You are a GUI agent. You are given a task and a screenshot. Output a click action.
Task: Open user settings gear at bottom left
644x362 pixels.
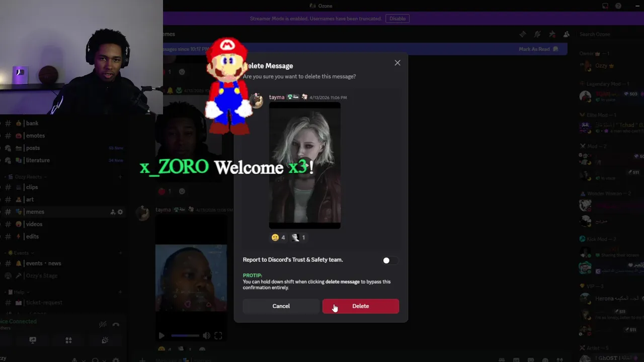(116, 360)
